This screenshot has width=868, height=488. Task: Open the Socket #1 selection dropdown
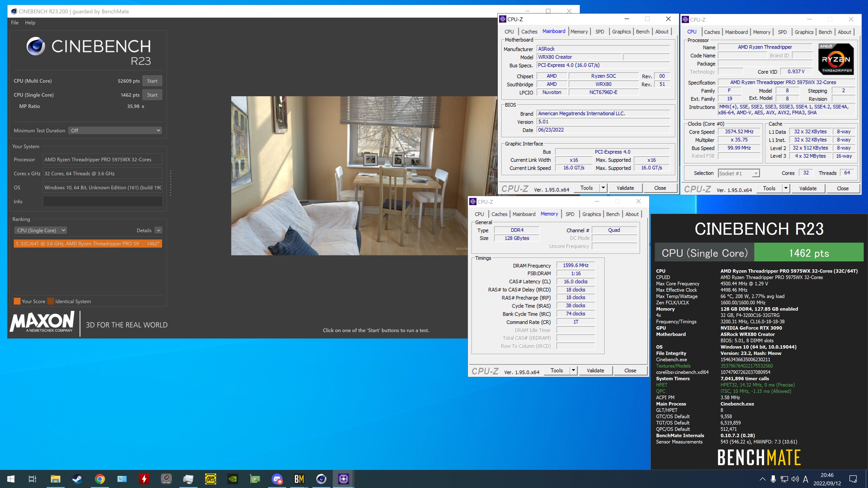(739, 174)
